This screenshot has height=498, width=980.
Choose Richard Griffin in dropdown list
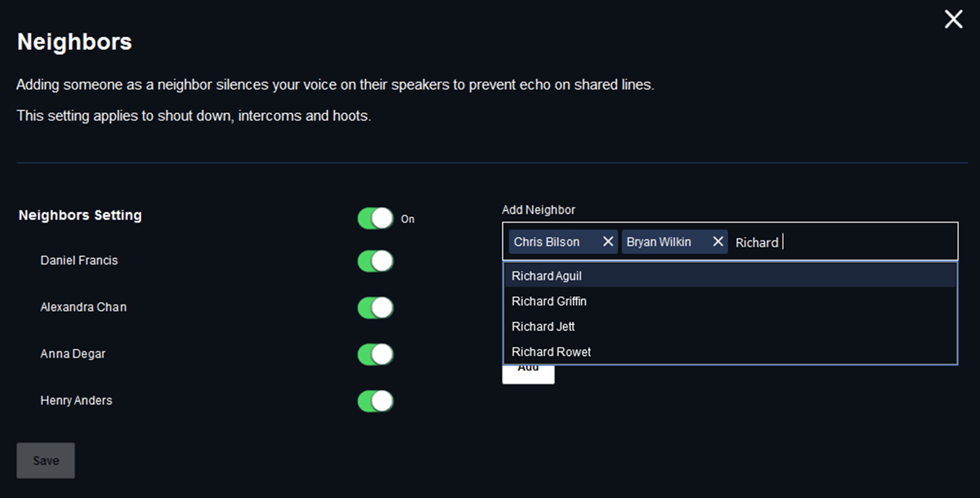[549, 301]
